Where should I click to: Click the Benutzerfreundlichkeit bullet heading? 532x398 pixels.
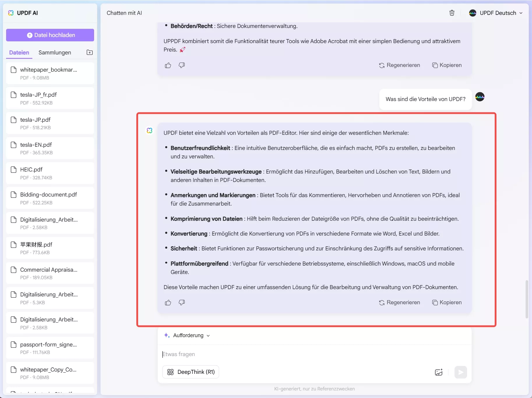[x=200, y=148]
